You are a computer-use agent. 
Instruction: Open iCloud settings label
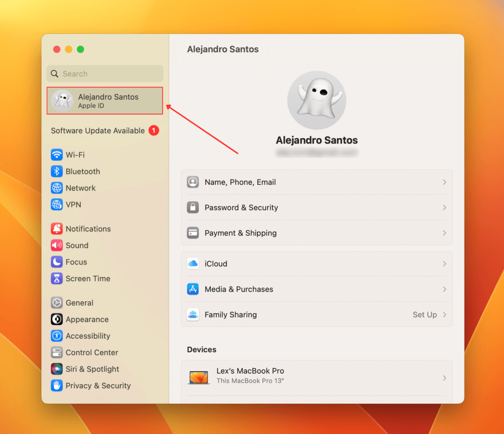(x=216, y=264)
